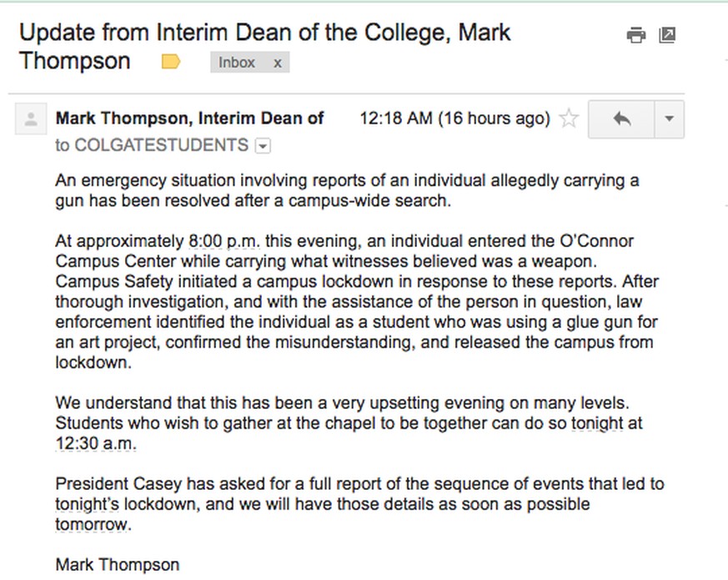Click the Mark Thompson signature line
728x580 pixels.
point(118,565)
